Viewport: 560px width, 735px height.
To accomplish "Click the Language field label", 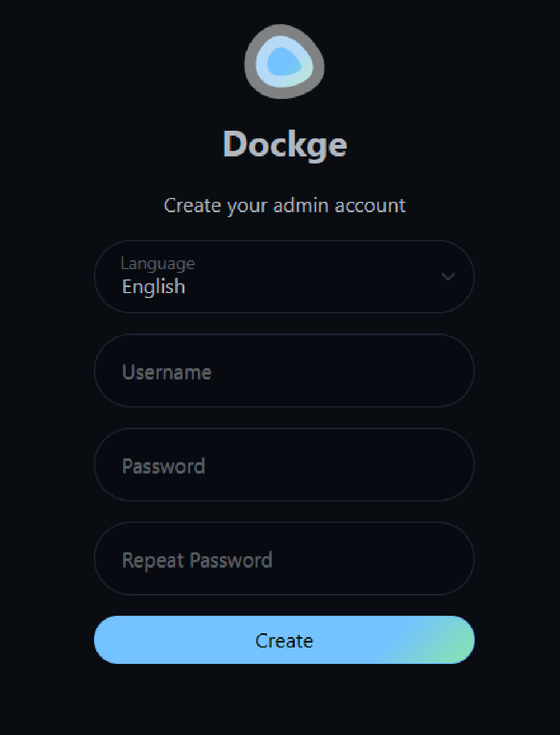I will pyautogui.click(x=157, y=263).
